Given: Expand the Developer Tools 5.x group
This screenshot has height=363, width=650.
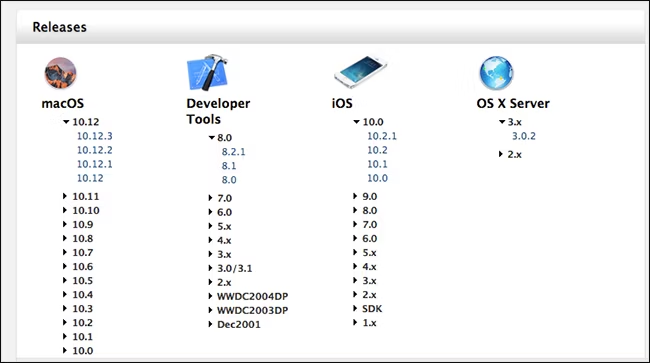Looking at the screenshot, I should [210, 226].
